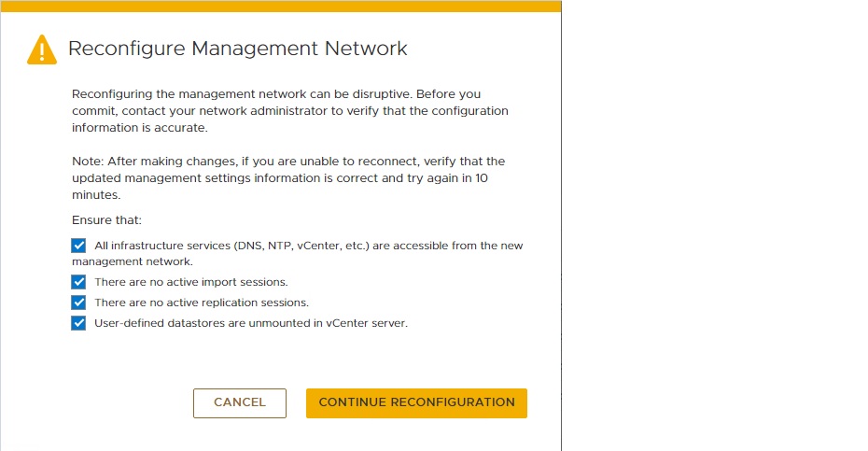Uncheck the infrastructure services accessible checkbox
The width and height of the screenshot is (868, 451).
click(78, 246)
